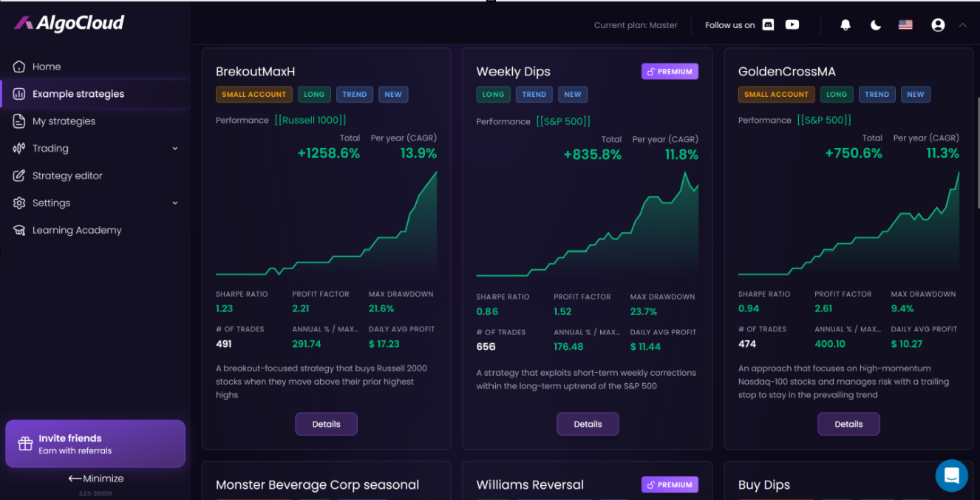Click the AlgoCloud logo
The width and height of the screenshot is (980, 500).
coord(69,23)
